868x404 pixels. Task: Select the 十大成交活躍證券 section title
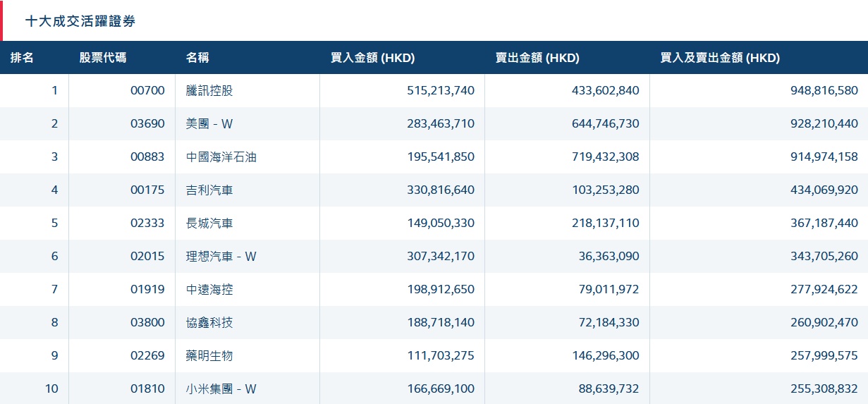coord(80,21)
